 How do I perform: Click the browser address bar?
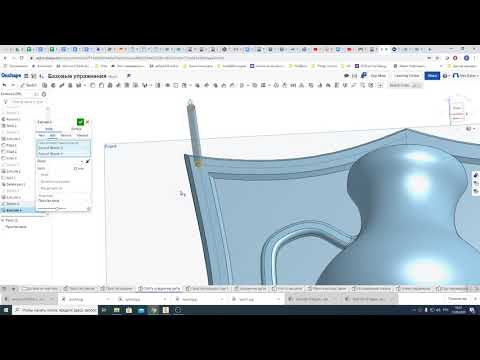point(227,58)
